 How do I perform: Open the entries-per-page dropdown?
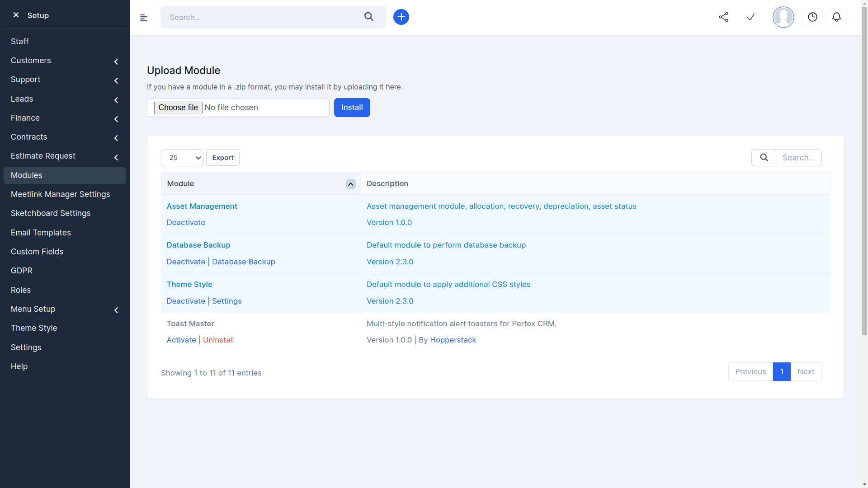182,157
